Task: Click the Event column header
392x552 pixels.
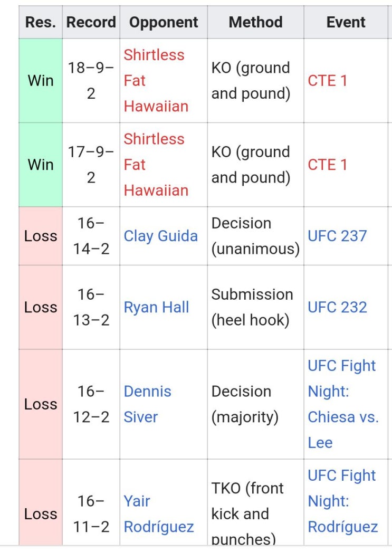Action: click(346, 22)
